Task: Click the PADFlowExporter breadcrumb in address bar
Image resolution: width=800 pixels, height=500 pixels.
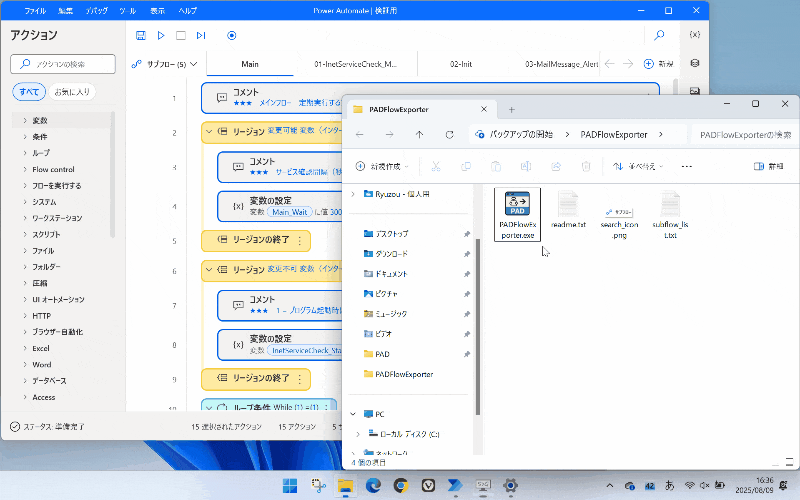Action: point(614,135)
